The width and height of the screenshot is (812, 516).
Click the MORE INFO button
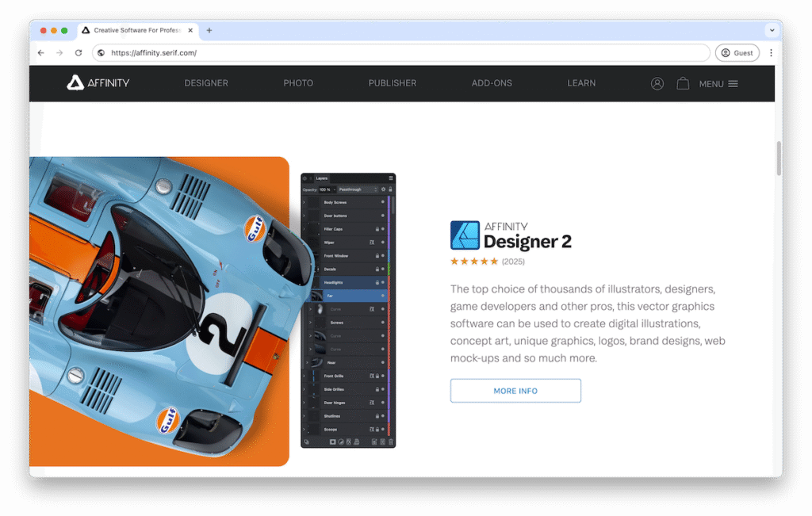pos(515,391)
